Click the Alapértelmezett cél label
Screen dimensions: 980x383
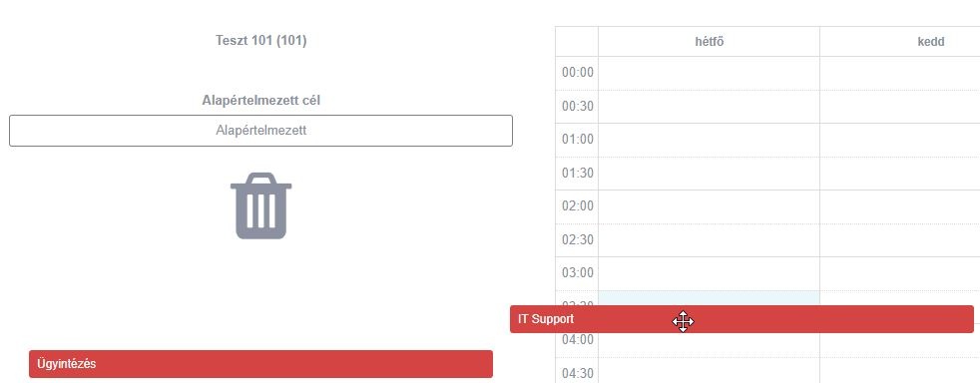(x=261, y=100)
